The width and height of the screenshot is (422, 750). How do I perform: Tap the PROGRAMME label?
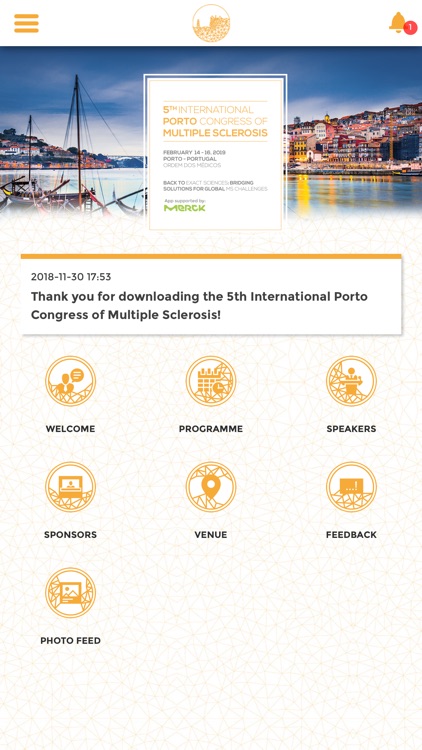(211, 429)
